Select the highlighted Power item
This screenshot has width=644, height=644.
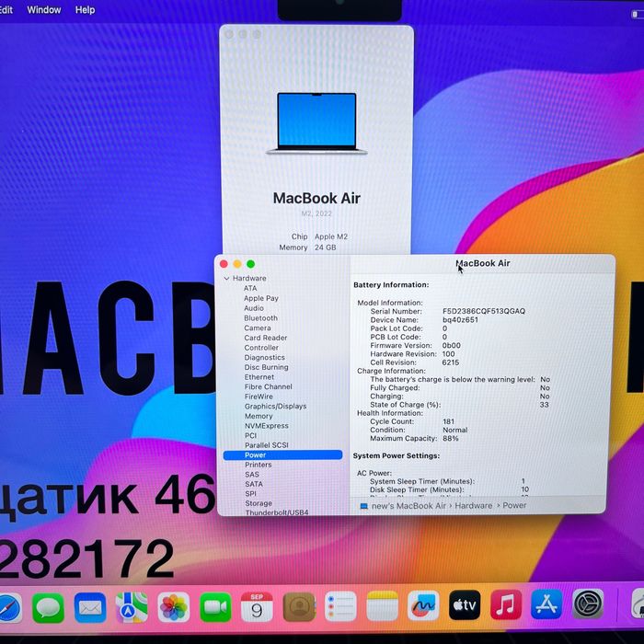282,454
